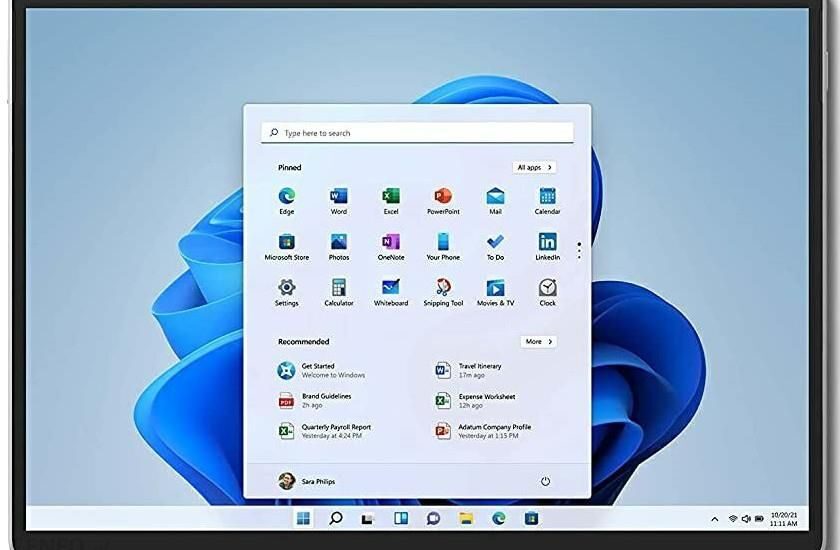This screenshot has height=550, width=840.
Task: Show hidden tray icons chevron
Action: (715, 519)
